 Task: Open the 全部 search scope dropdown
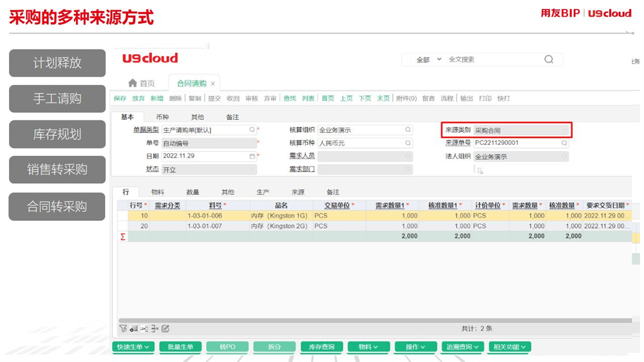(x=429, y=59)
